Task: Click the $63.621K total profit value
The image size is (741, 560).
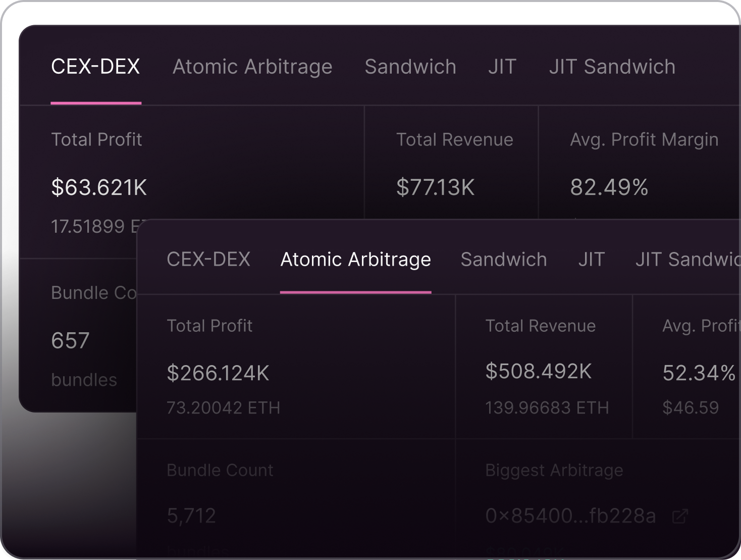Action: tap(99, 187)
